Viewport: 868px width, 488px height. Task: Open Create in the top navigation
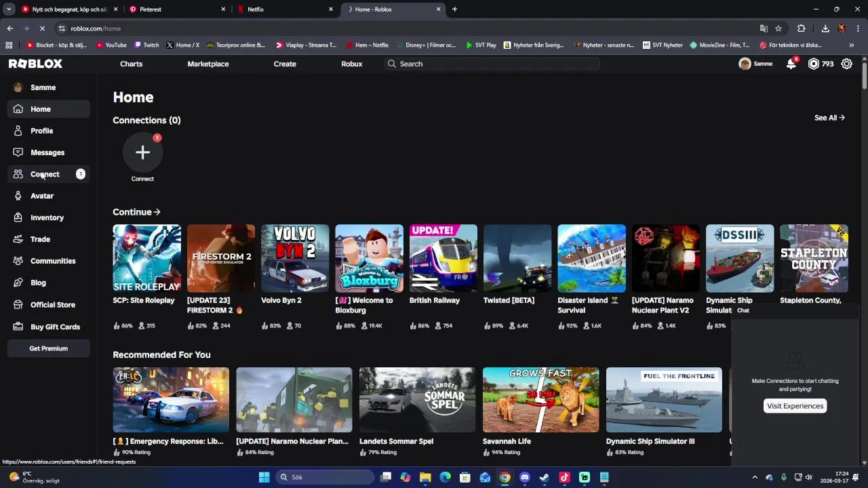pyautogui.click(x=285, y=64)
